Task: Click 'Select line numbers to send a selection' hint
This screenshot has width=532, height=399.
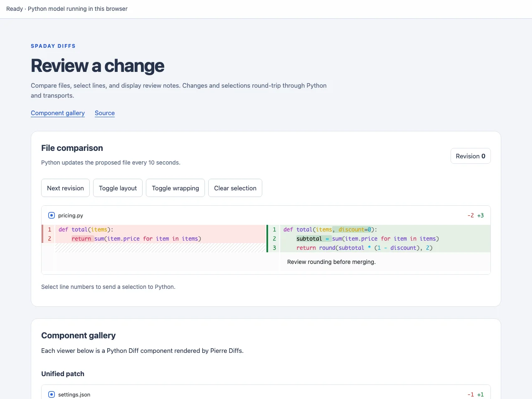Action: pyautogui.click(x=108, y=287)
